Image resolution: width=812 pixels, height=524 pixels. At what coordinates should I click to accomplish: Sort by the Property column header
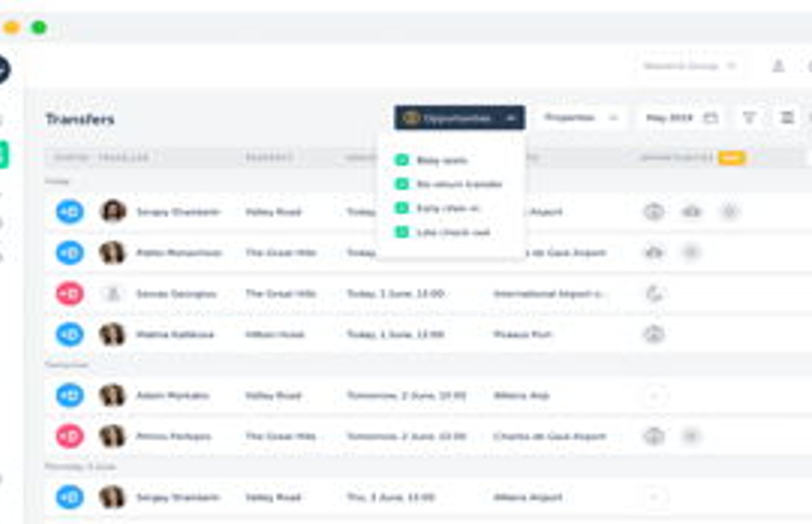click(269, 157)
